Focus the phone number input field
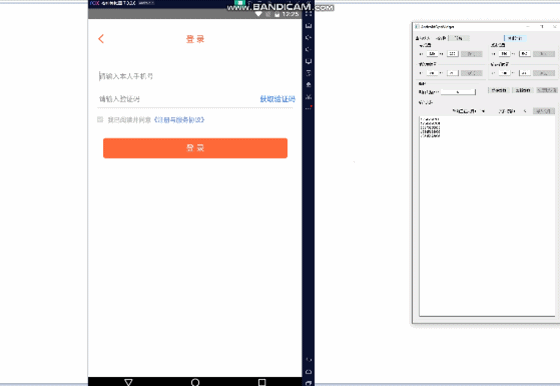This screenshot has height=386, width=560. point(195,76)
